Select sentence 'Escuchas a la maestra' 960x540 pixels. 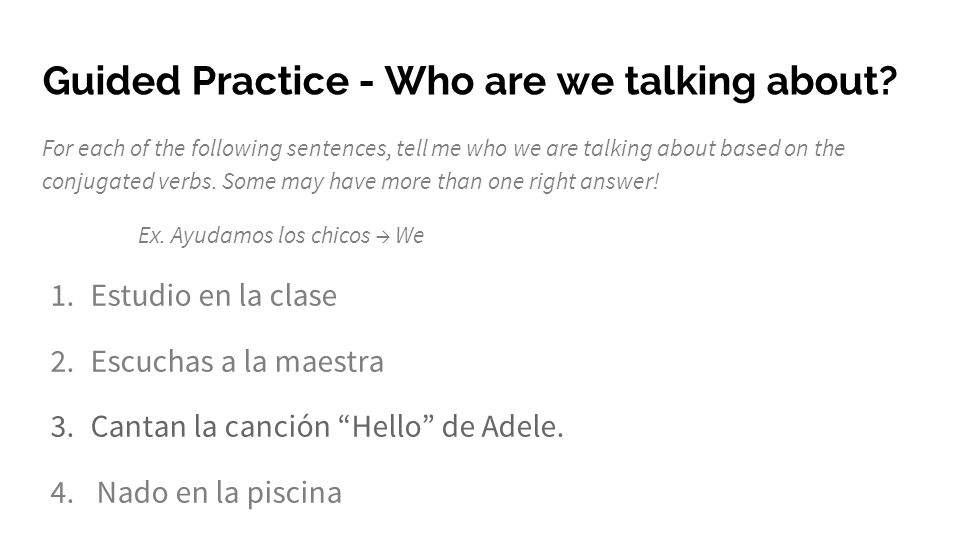click(x=238, y=362)
